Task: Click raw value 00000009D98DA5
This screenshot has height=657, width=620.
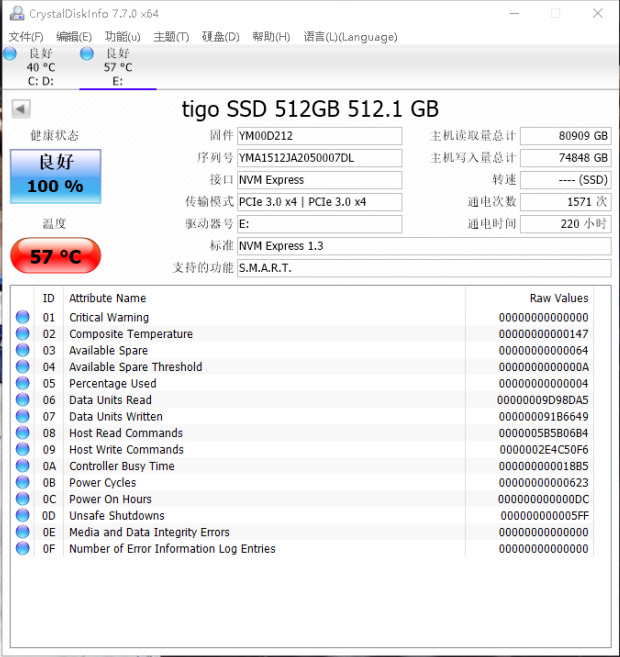Action: (543, 400)
